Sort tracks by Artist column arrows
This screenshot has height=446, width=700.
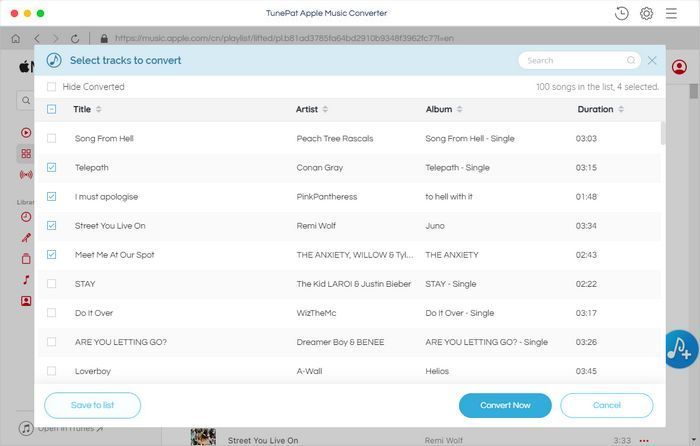click(325, 109)
